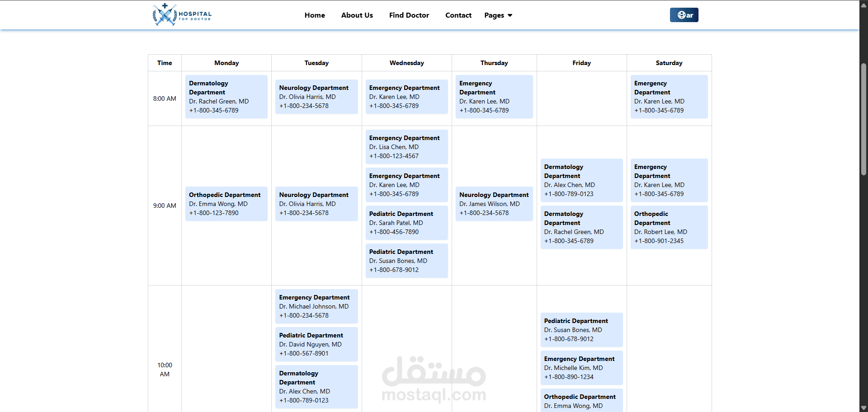The width and height of the screenshot is (868, 412).
Task: Click the Hospital Top Doctor logo
Action: (182, 15)
